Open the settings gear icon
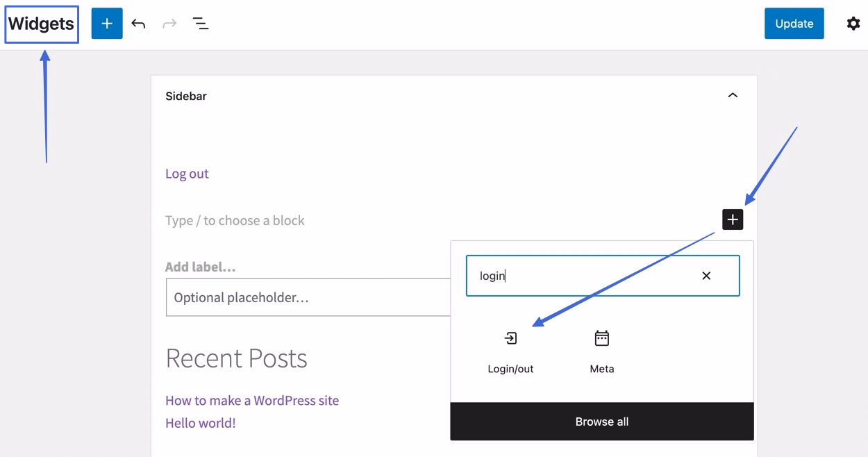Viewport: 868px width, 457px height. coord(853,23)
